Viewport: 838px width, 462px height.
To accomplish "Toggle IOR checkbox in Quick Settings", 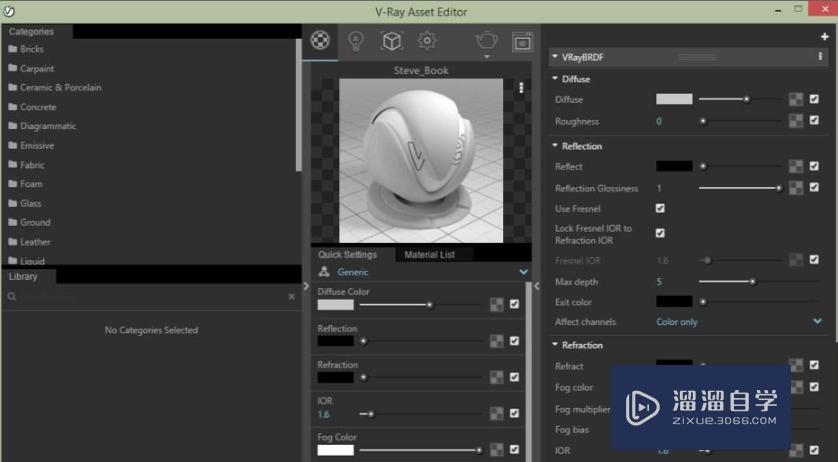I will tap(514, 413).
